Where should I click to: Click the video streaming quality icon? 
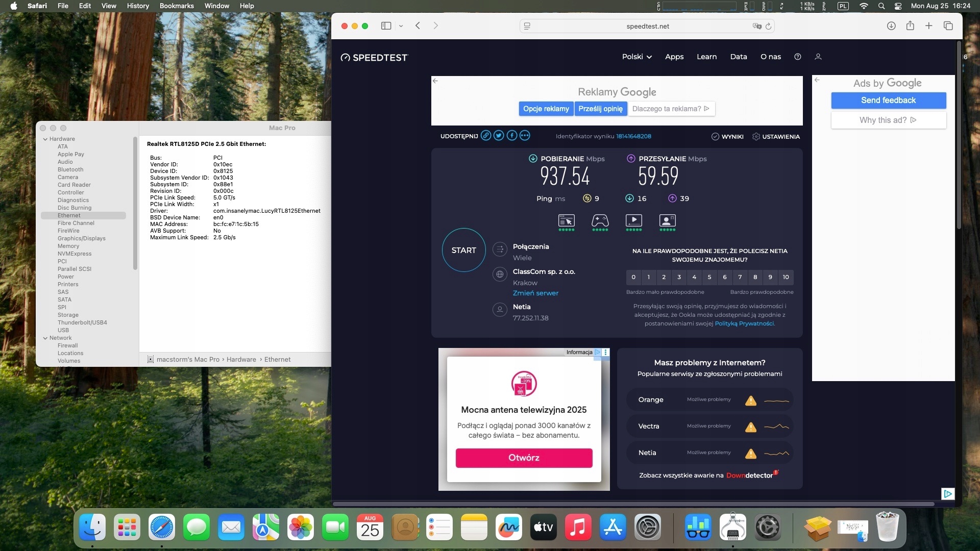(633, 221)
